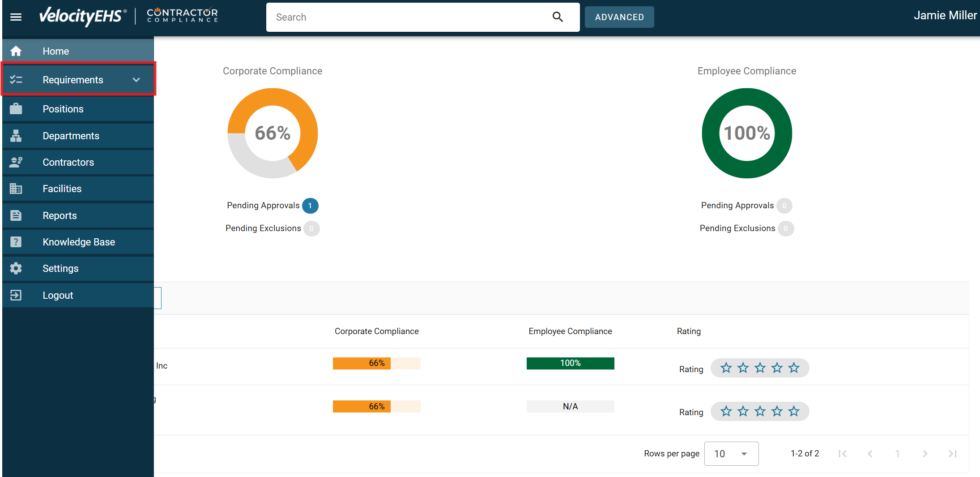The width and height of the screenshot is (980, 477).
Task: Go to the Home menu item
Action: click(55, 51)
